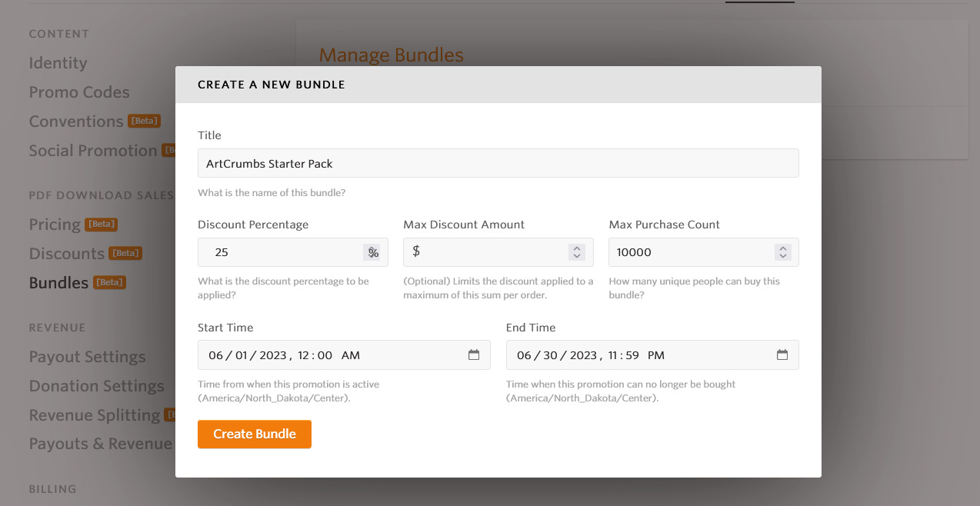Click the Max Discount Amount label
This screenshot has height=506, width=980.
pyautogui.click(x=464, y=225)
